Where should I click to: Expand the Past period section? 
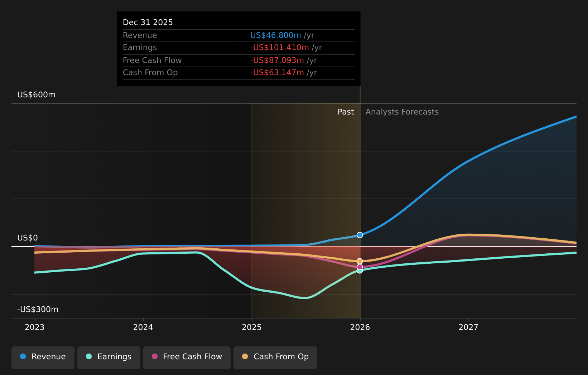pos(346,112)
